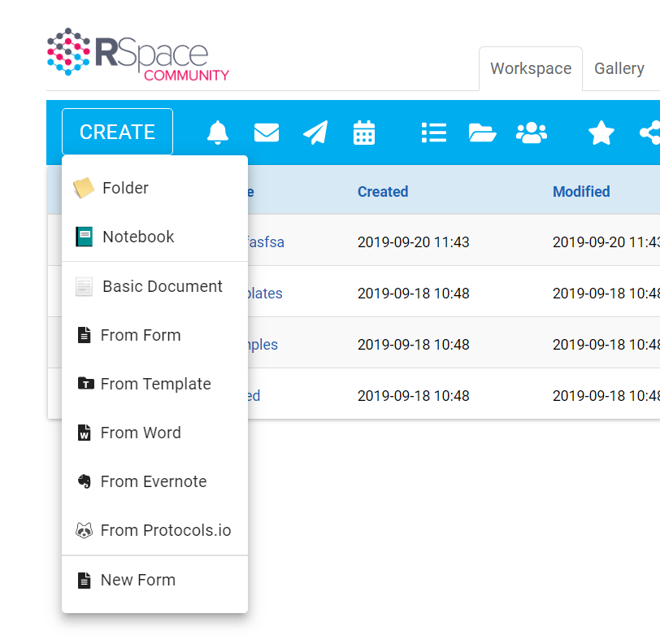Click the star favorites icon
Viewport: 660px width, 644px height.
click(x=601, y=133)
